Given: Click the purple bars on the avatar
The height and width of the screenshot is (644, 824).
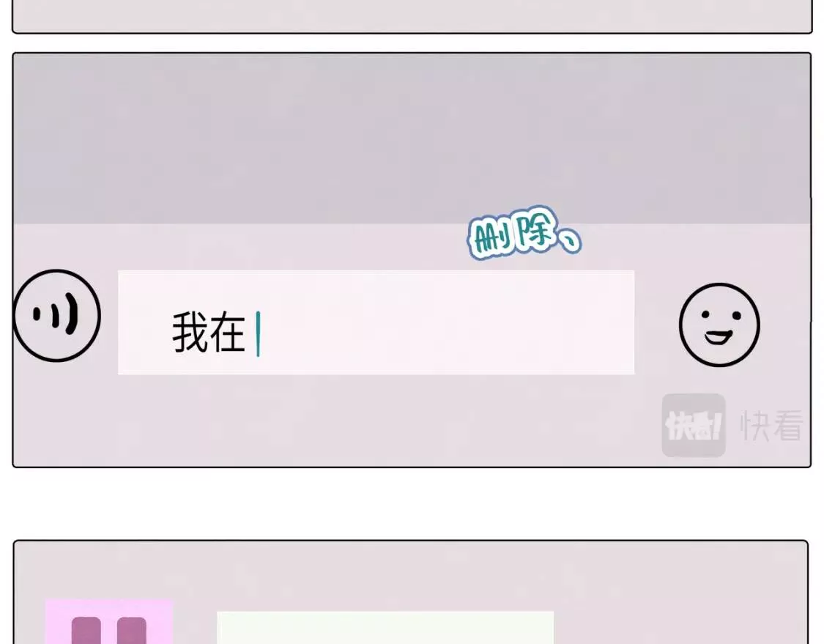Looking at the screenshot, I should point(109,630).
